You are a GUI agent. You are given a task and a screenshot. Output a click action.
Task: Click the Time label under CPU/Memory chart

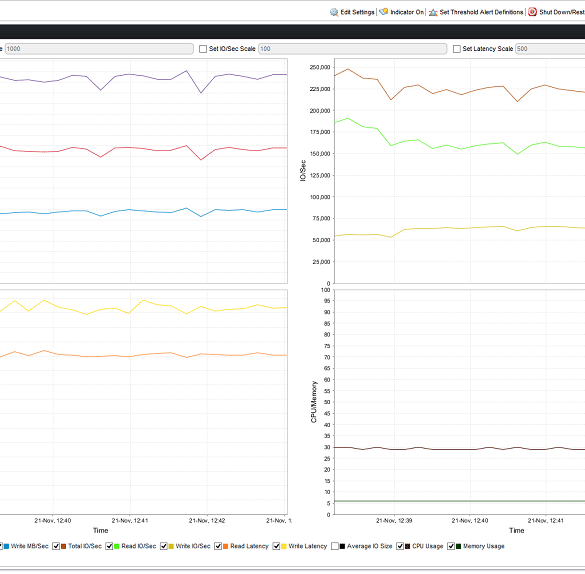(x=517, y=531)
